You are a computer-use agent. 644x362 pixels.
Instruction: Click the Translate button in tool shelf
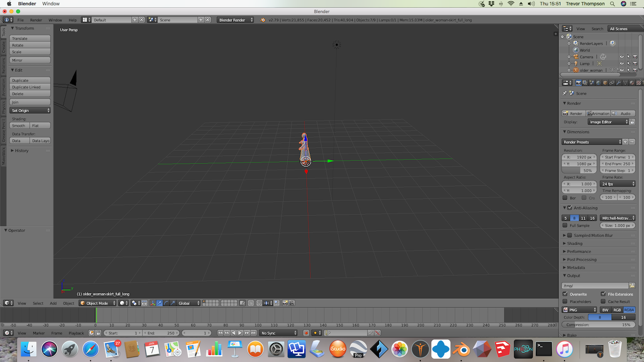[30, 39]
